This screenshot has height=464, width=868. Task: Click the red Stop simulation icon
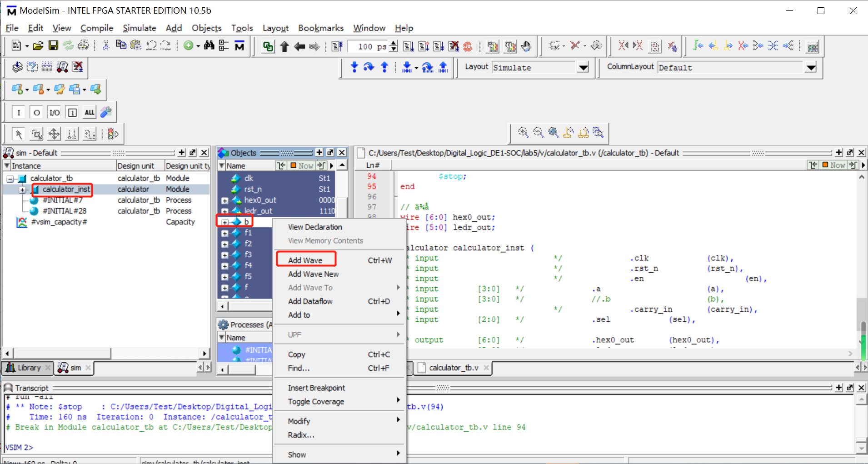pyautogui.click(x=468, y=46)
